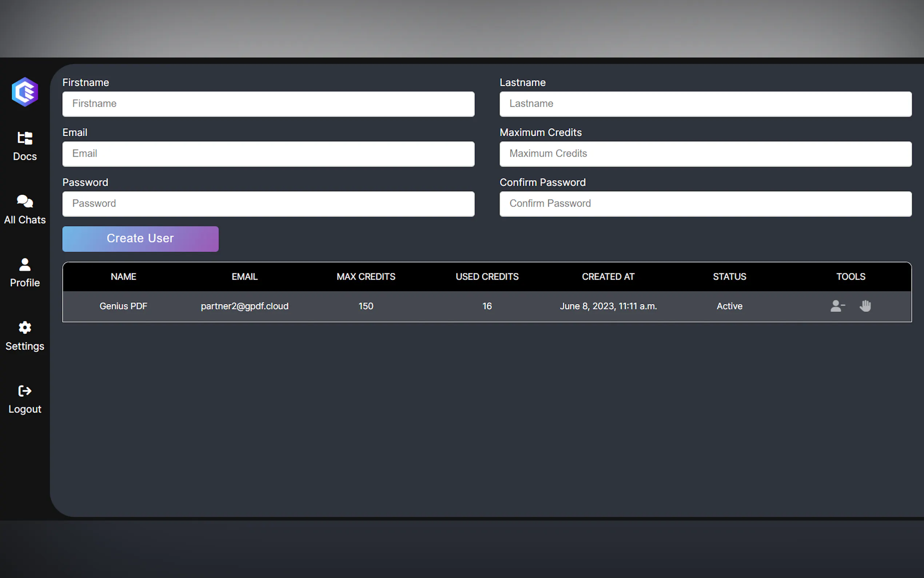Click the hand icon for Genius PDF user
Screen dimensions: 924x578
tap(865, 306)
